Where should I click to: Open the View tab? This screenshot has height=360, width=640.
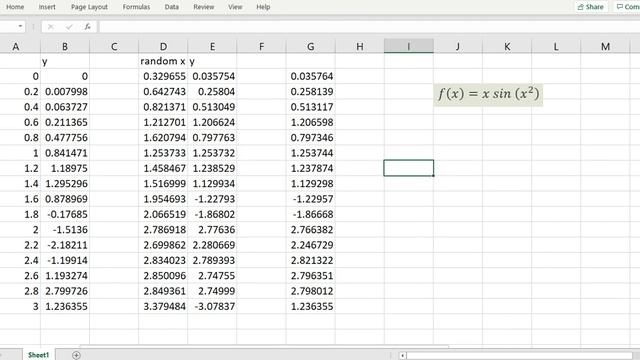[235, 7]
